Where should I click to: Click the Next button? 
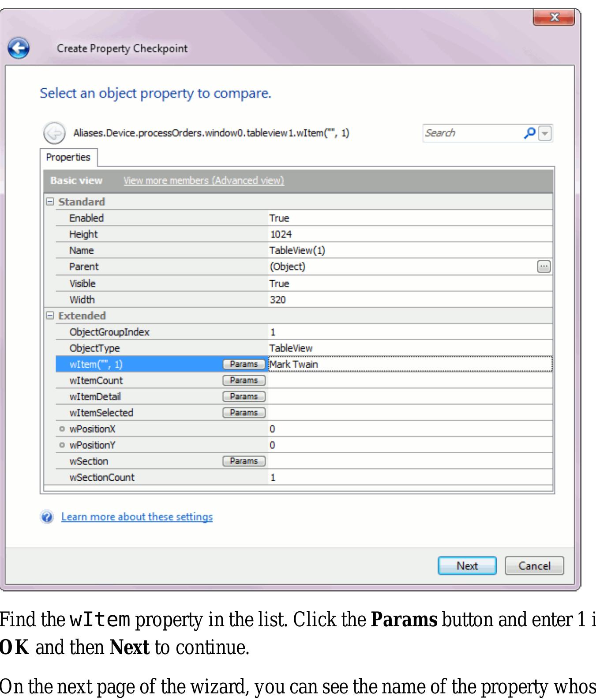[467, 566]
